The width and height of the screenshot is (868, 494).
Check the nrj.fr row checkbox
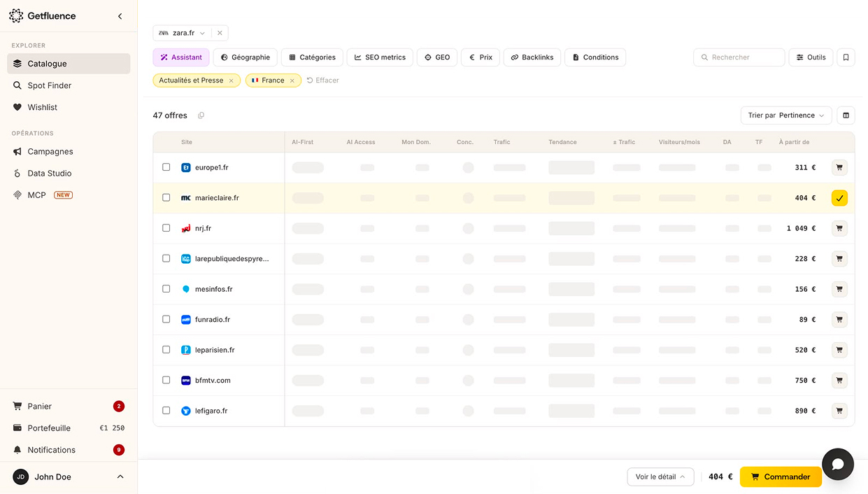click(x=166, y=228)
